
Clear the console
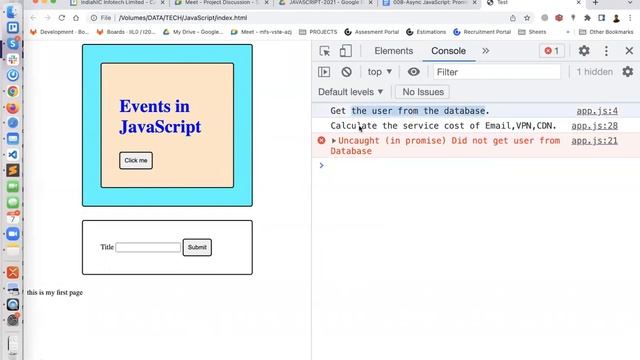coord(347,72)
